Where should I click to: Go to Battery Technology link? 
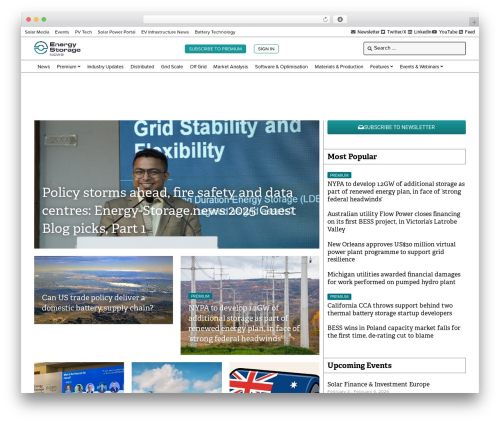click(x=215, y=32)
